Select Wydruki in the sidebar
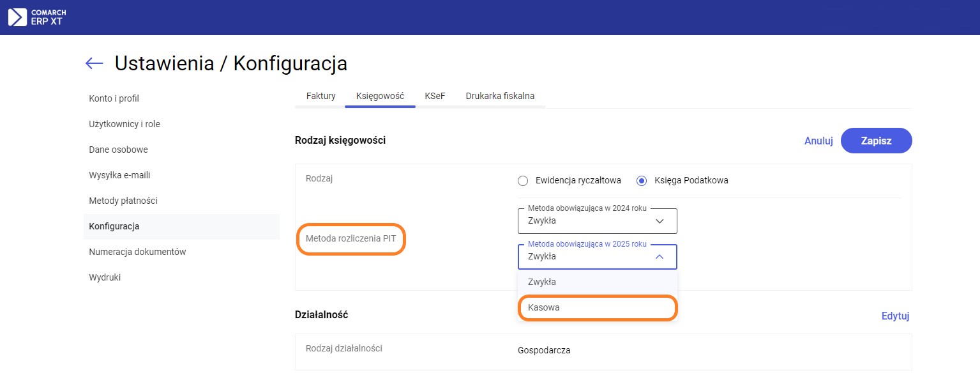 pos(105,277)
